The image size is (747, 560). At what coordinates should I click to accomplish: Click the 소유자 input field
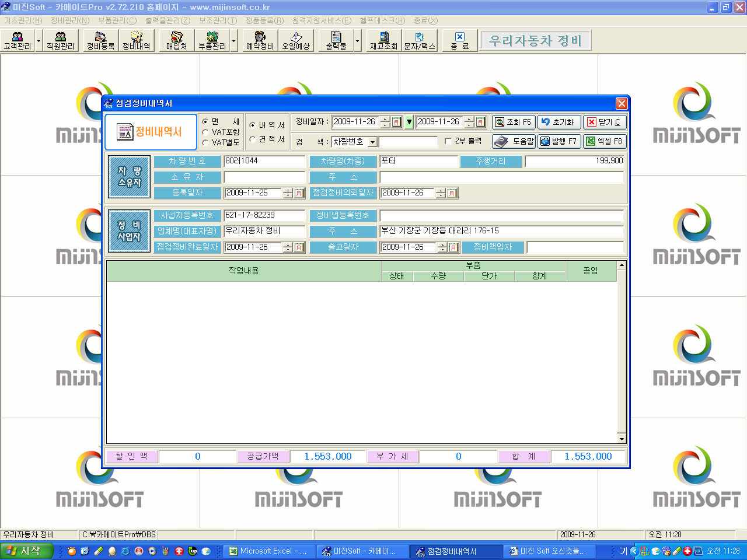click(264, 177)
